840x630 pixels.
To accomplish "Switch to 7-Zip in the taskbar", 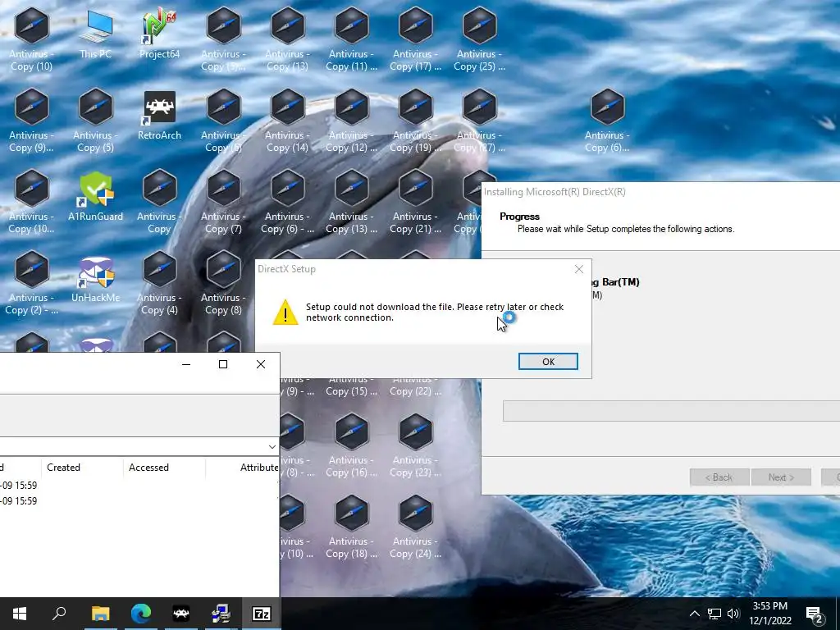I will (262, 614).
